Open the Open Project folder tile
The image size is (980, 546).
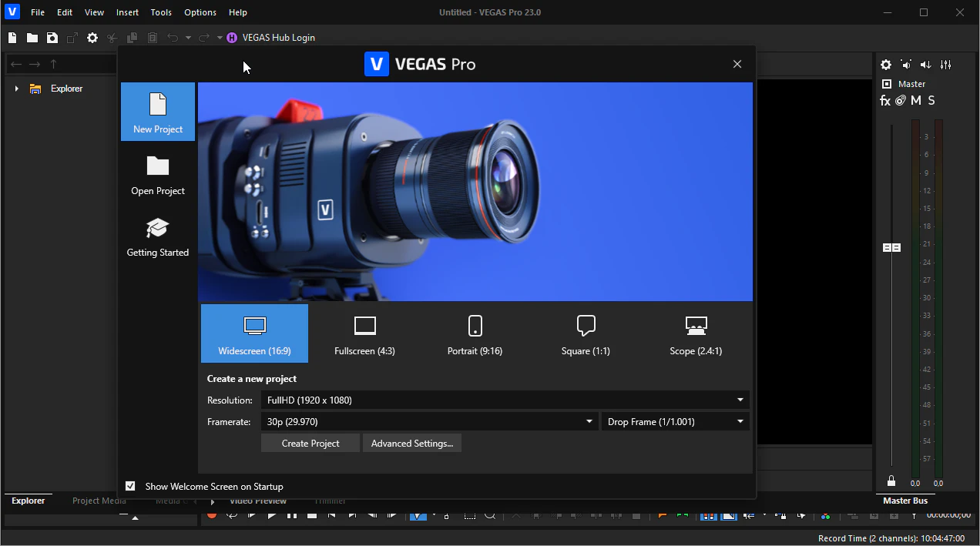click(x=158, y=175)
